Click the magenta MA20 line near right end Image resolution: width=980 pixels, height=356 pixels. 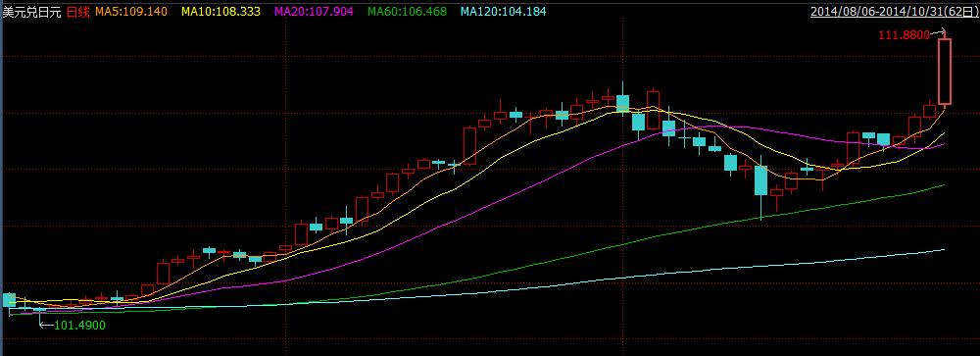click(931, 147)
